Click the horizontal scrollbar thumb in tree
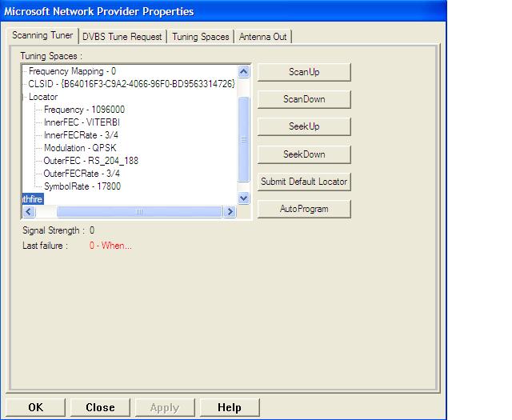This screenshot has height=420, width=512. point(139,212)
